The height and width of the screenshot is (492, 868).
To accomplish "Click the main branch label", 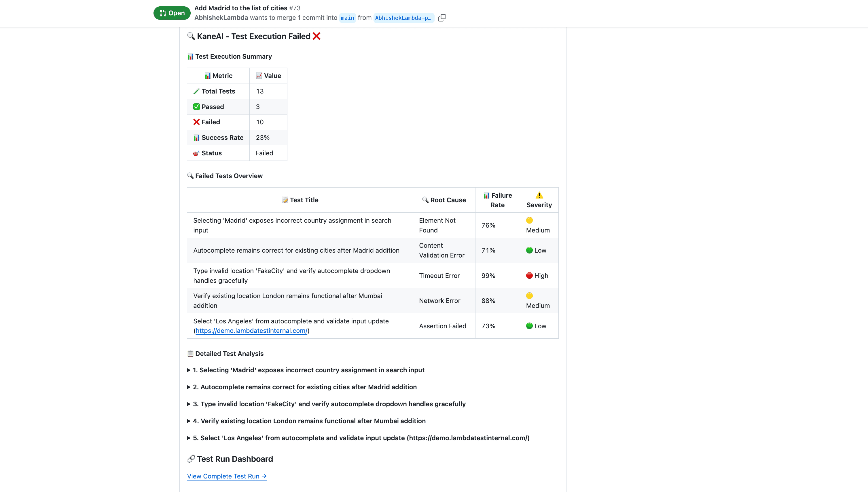I will [347, 18].
